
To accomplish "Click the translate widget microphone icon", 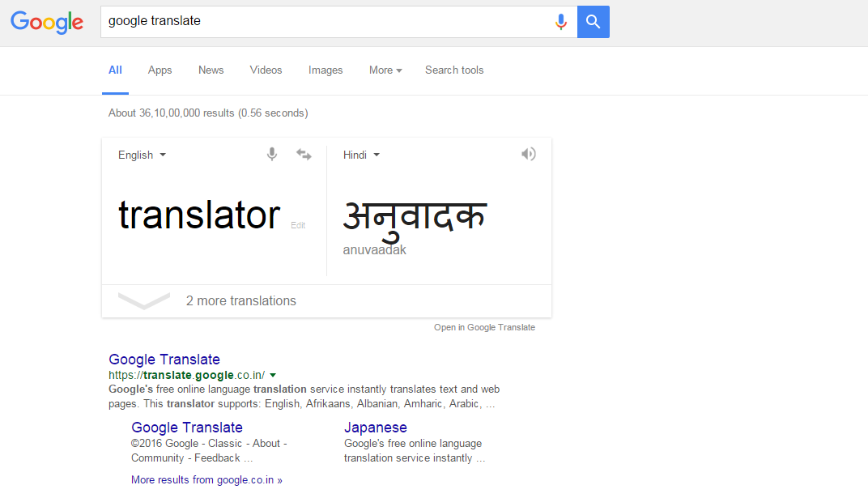I will [272, 154].
